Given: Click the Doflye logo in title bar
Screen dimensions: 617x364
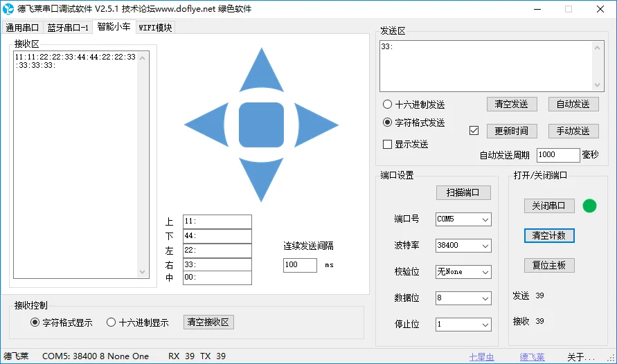Looking at the screenshot, I should click(8, 8).
